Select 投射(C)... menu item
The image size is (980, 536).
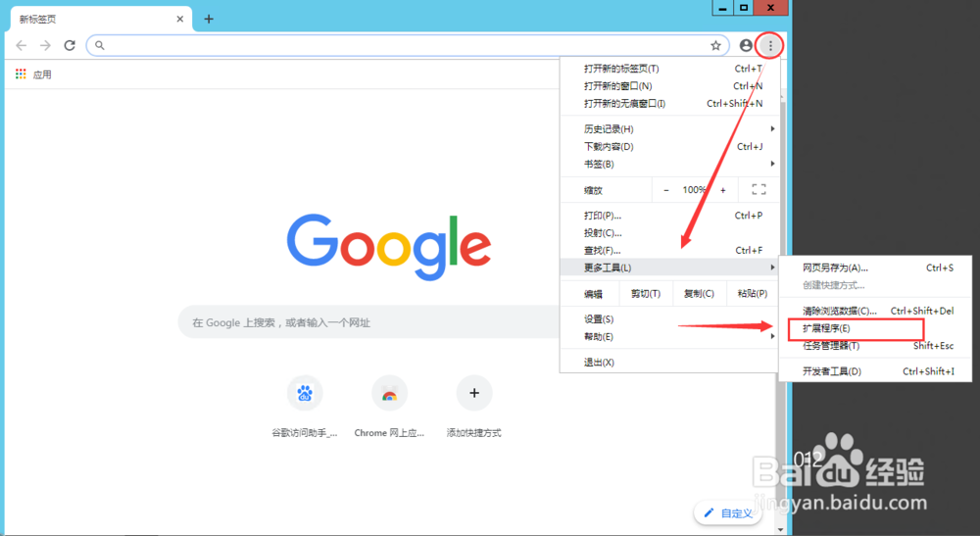click(x=670, y=233)
